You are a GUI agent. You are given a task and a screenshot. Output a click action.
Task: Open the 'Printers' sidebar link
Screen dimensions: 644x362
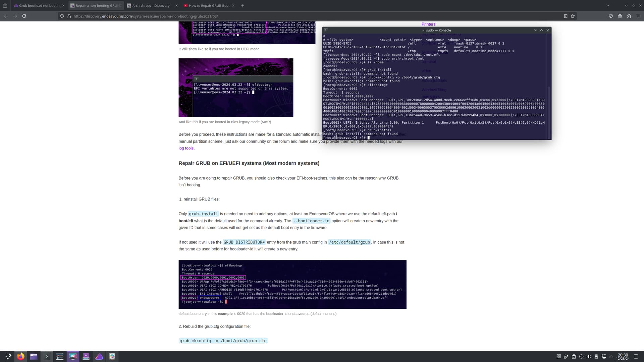click(428, 24)
